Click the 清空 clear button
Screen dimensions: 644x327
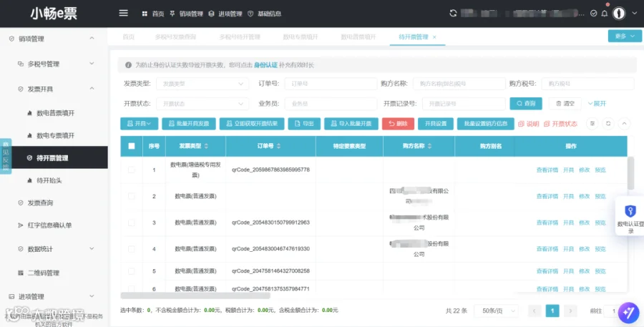[565, 104]
